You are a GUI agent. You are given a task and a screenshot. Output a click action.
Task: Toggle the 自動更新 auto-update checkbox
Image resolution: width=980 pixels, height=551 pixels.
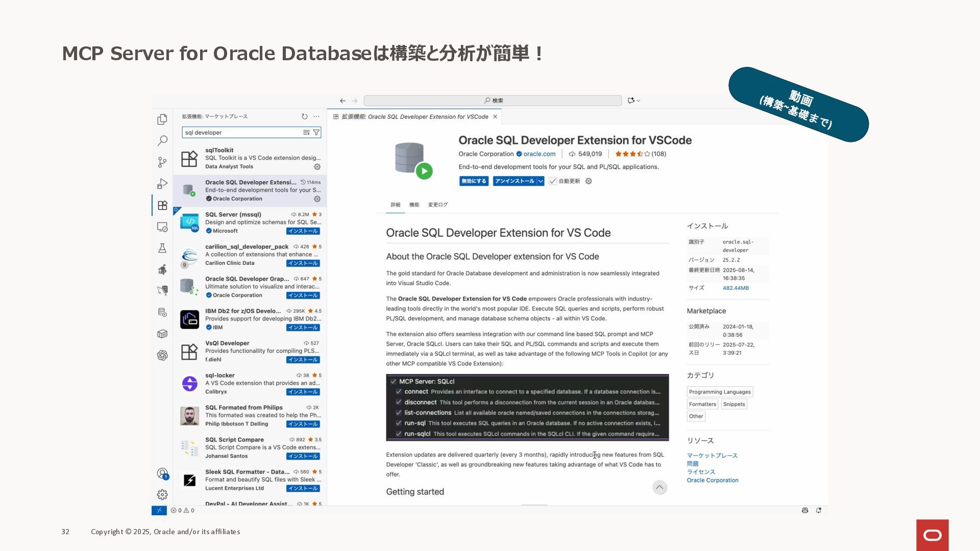coord(553,181)
